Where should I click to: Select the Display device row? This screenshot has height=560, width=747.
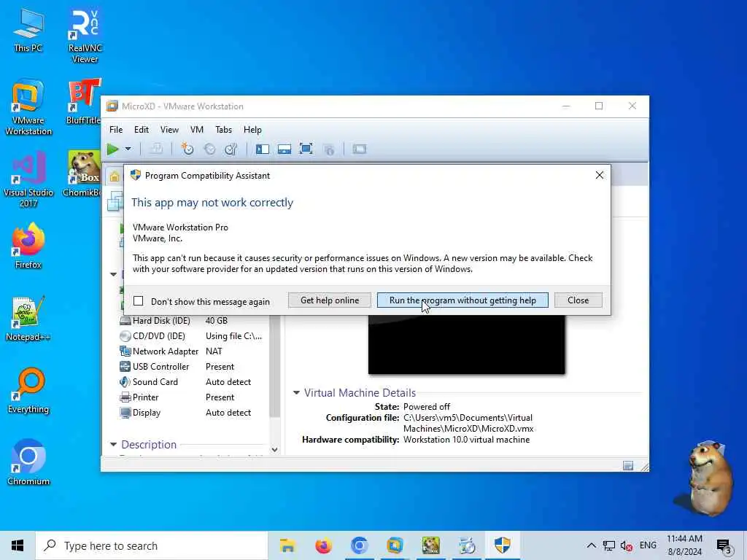190,413
